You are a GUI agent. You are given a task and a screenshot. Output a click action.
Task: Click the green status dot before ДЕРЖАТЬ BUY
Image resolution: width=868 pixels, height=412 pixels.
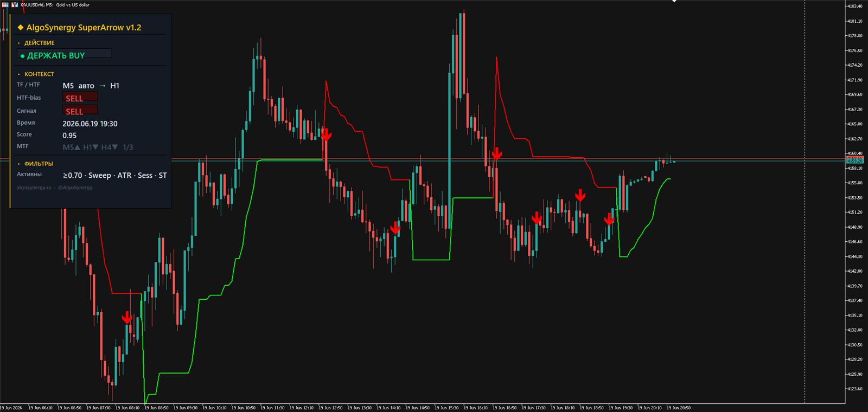coord(23,56)
